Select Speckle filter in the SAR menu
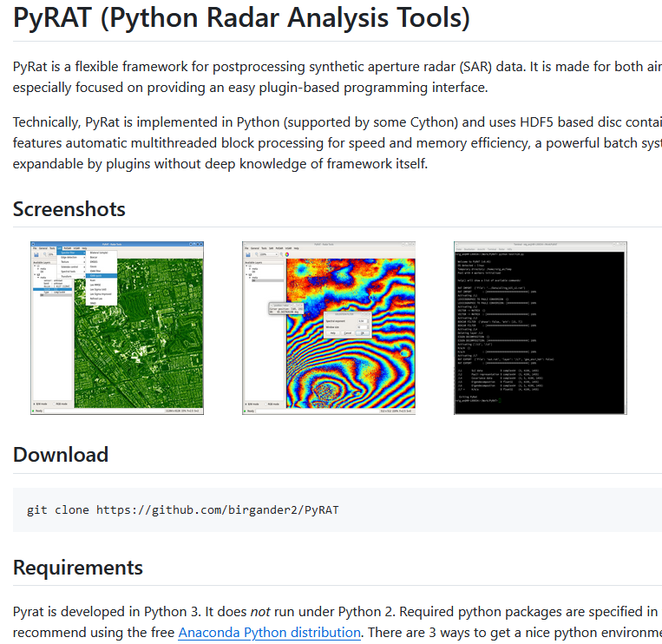 (67, 253)
